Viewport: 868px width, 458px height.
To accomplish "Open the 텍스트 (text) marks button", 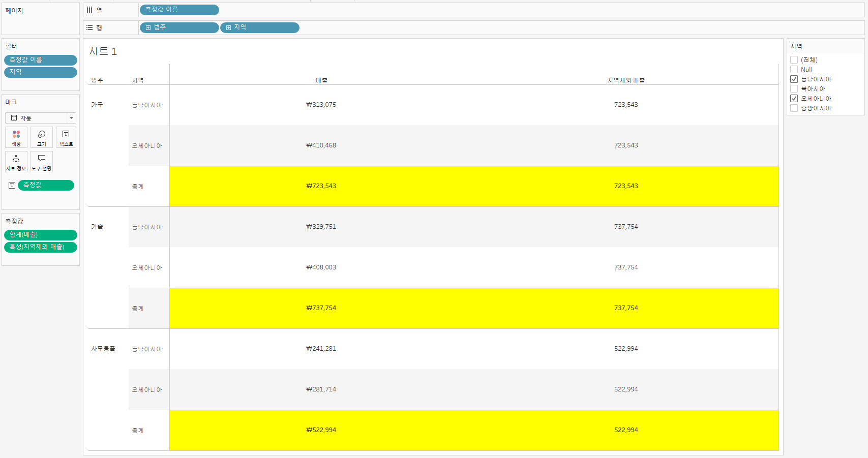I will pyautogui.click(x=66, y=137).
